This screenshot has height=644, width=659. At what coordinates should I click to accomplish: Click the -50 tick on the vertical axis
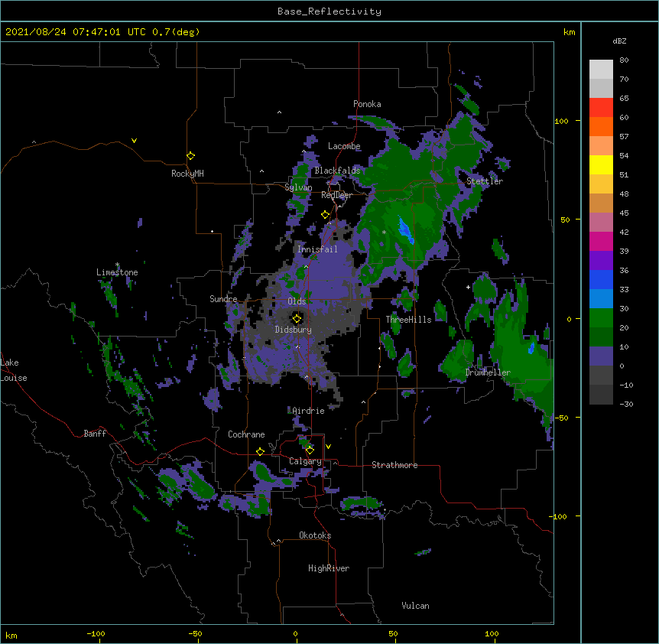tap(561, 418)
